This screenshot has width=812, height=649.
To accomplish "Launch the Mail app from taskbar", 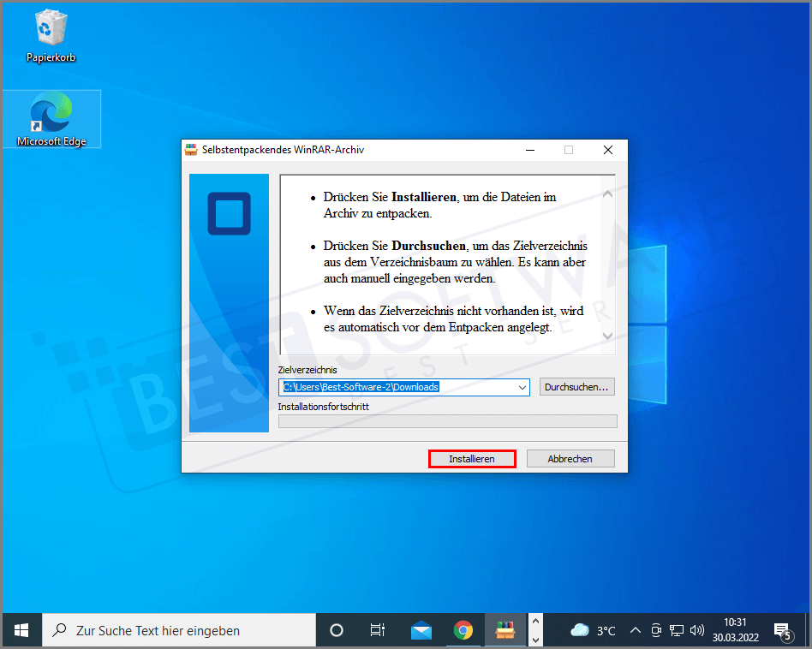I will pyautogui.click(x=421, y=630).
